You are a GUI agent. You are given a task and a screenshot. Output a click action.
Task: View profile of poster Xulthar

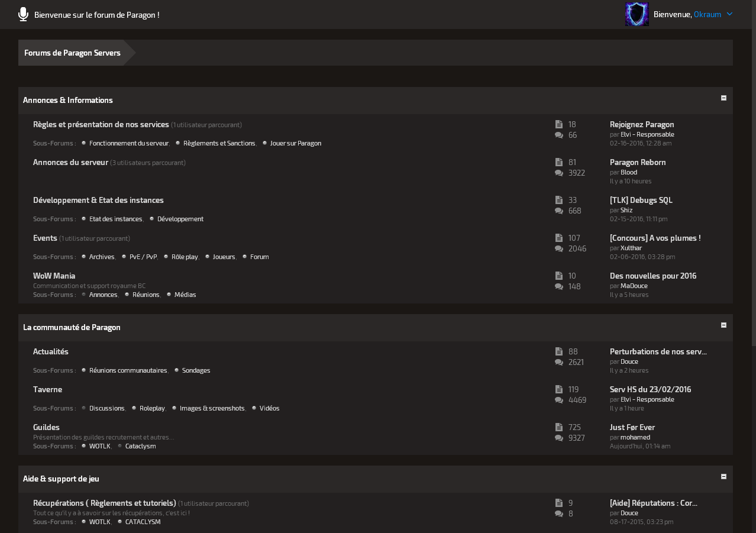point(631,248)
